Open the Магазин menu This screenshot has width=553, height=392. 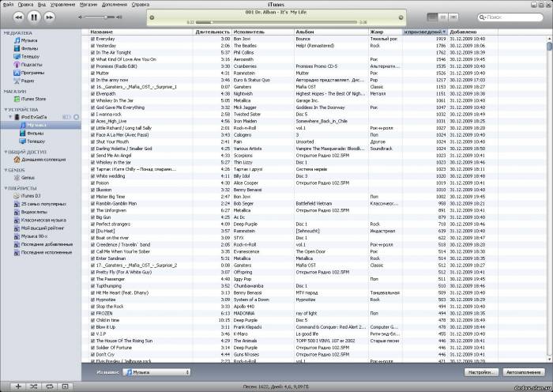pos(88,4)
